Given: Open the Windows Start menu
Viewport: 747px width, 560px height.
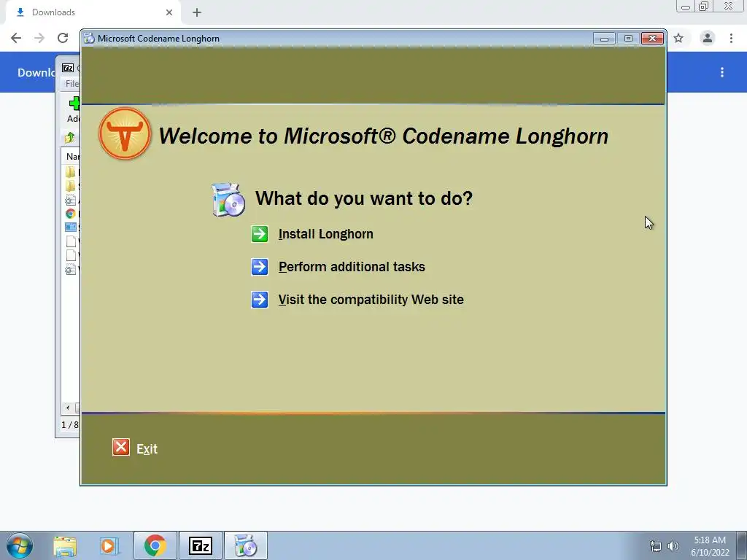Looking at the screenshot, I should (x=20, y=545).
